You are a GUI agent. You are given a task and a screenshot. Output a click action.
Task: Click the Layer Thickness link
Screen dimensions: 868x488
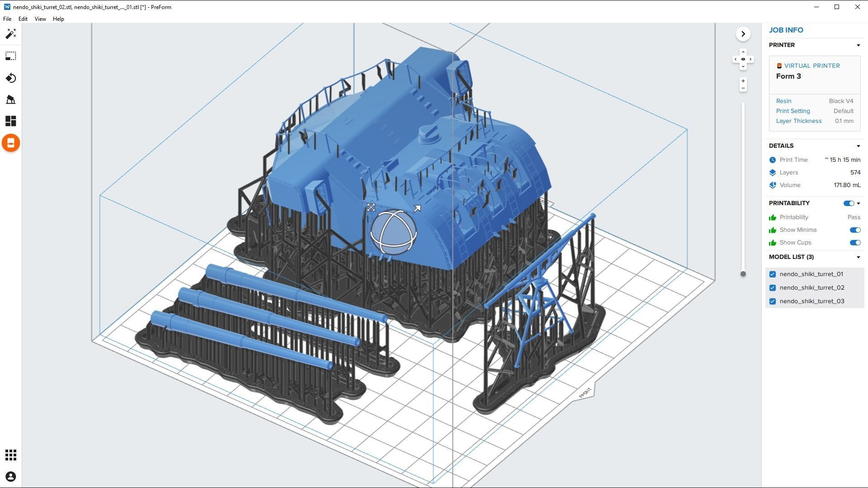tap(798, 121)
